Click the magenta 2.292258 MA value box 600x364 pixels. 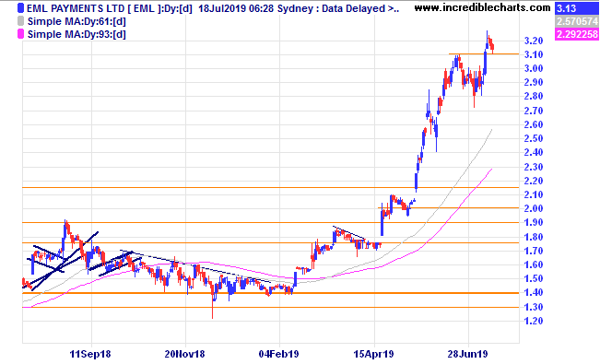point(576,34)
